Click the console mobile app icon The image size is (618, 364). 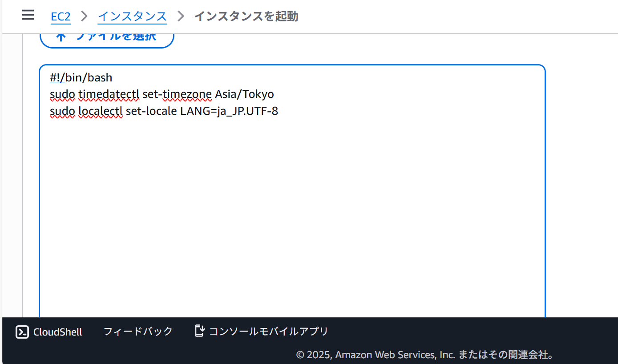200,331
